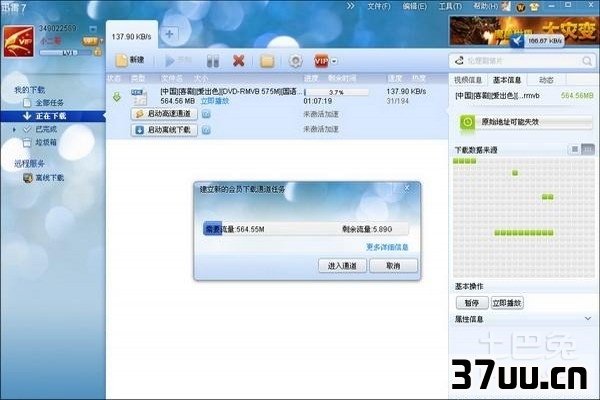
Task: Click the RMVB file type icon in the task row
Action: [x=139, y=96]
